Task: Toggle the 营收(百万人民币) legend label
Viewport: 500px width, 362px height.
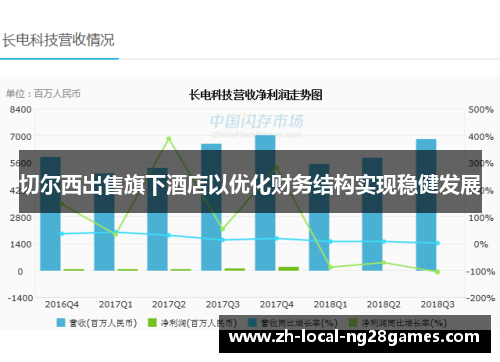Action: [x=103, y=323]
